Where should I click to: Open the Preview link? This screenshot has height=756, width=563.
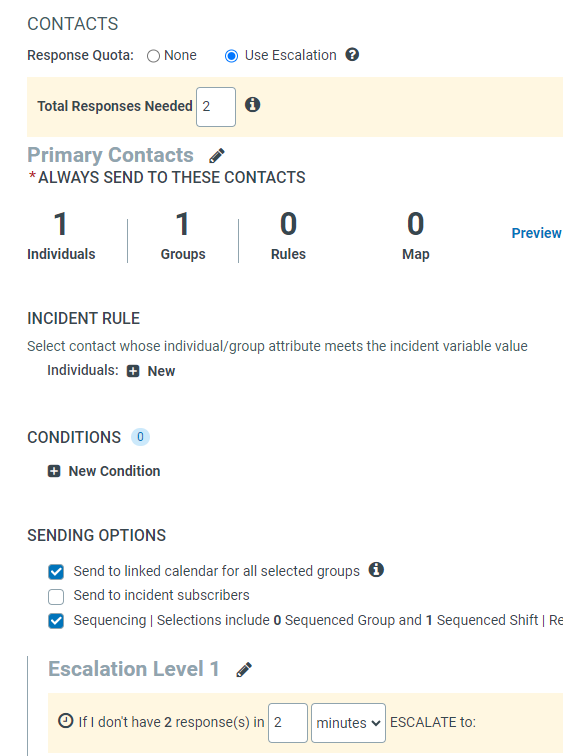click(x=536, y=233)
